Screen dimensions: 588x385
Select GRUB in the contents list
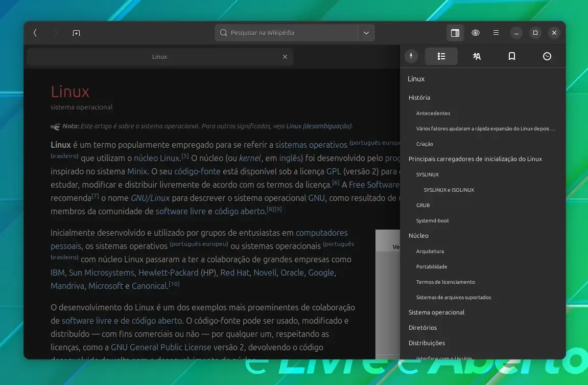[x=423, y=205]
